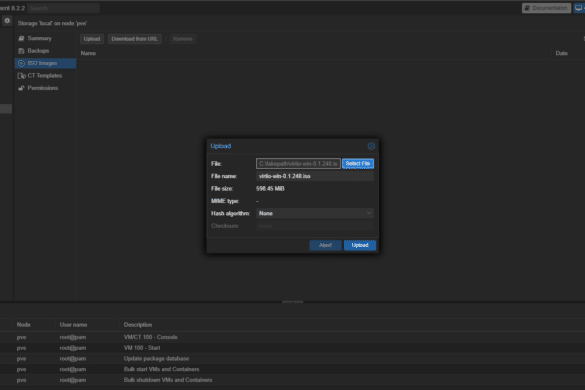
Task: Click the File path input field
Action: pyautogui.click(x=298, y=163)
